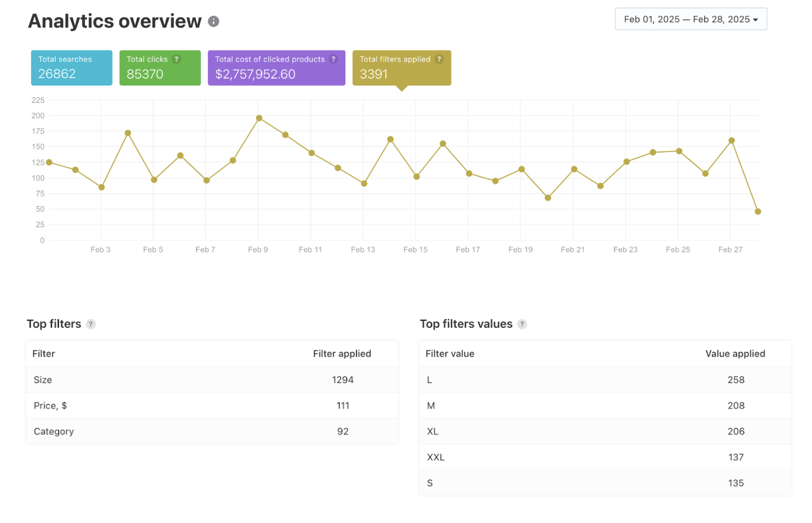Switch to the Total clicks metric card

160,68
